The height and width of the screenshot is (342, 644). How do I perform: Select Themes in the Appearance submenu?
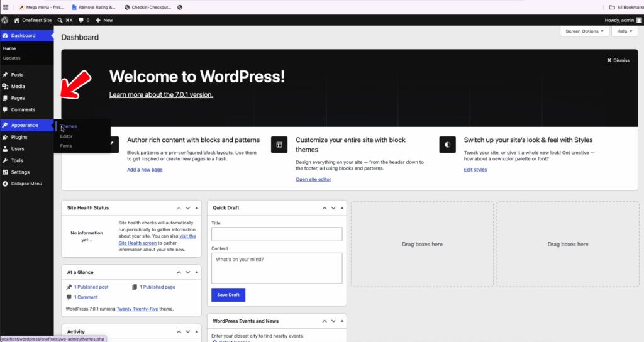[69, 126]
